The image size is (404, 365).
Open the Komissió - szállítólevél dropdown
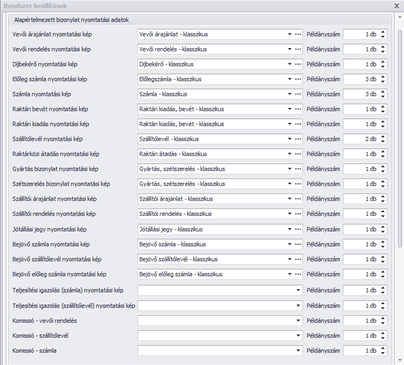click(x=298, y=336)
